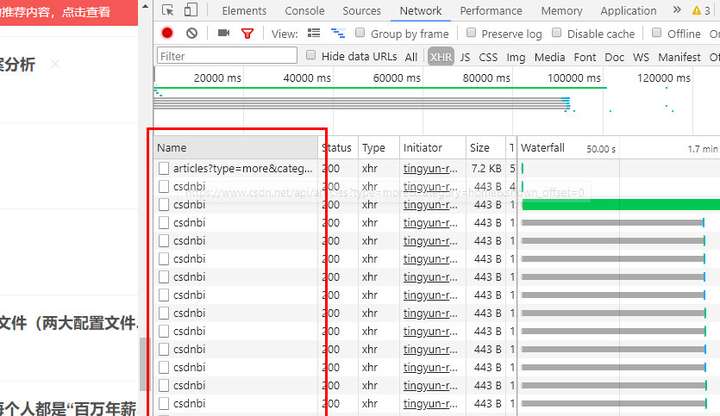Open the Sources panel tab

point(361,11)
